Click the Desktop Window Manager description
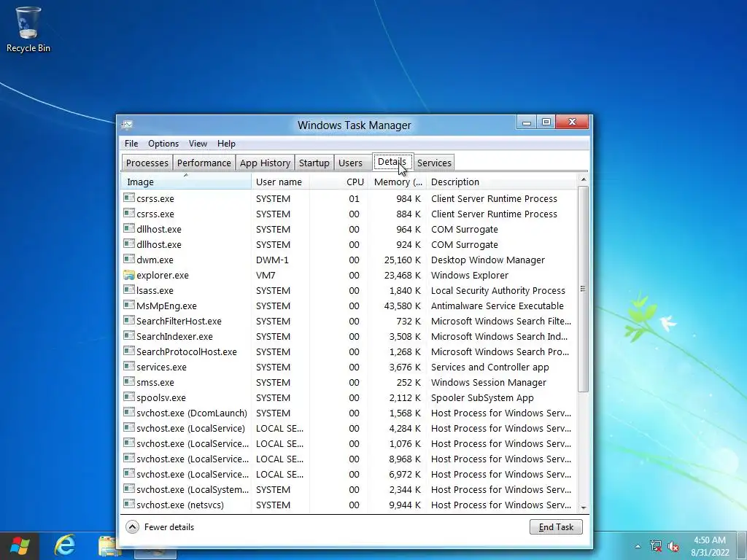The width and height of the screenshot is (747, 560). pos(488,260)
